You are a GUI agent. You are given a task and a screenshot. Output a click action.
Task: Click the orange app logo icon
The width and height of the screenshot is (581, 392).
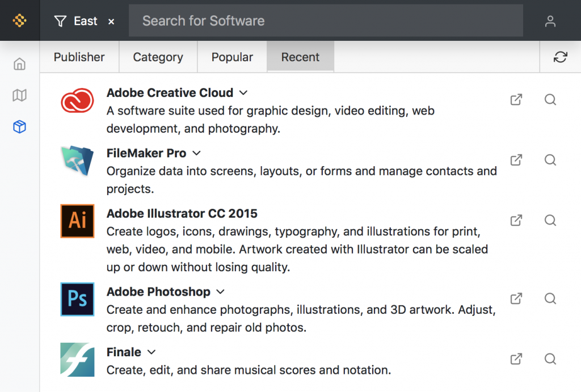[x=20, y=20]
